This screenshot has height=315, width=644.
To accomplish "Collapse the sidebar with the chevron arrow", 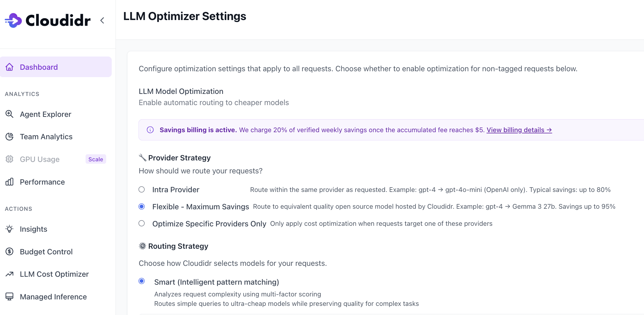I will pos(102,20).
